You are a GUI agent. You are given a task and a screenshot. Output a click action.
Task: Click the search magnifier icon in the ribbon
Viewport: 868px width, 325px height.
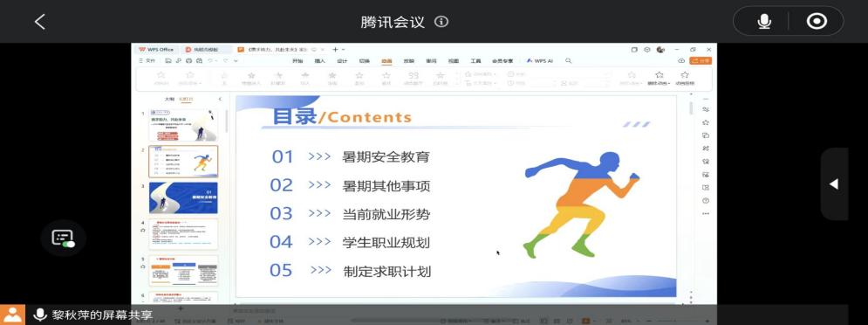568,60
